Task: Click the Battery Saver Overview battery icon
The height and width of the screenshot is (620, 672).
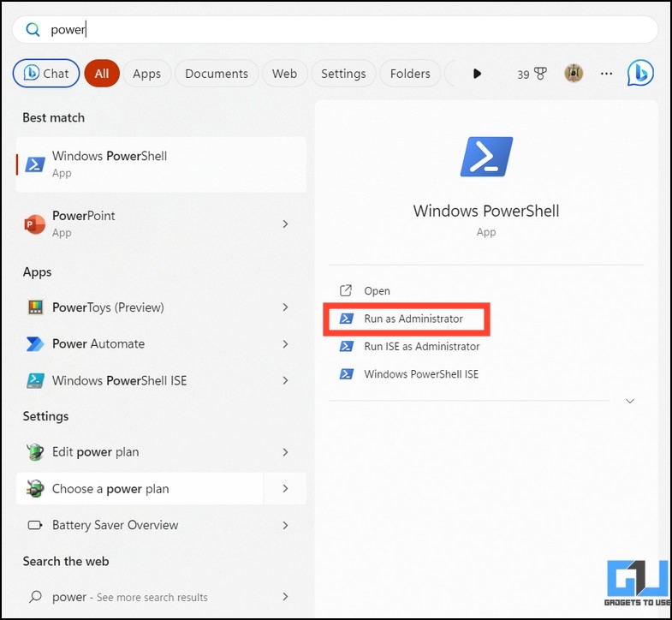Action: tap(35, 525)
